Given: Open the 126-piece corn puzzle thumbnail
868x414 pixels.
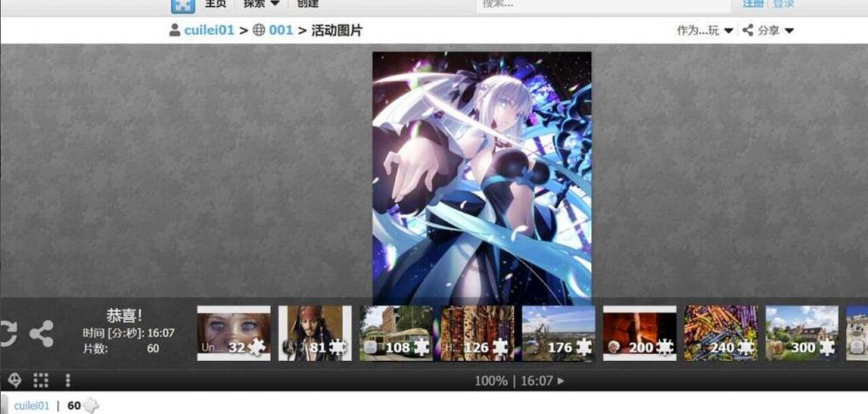Looking at the screenshot, I should 477,333.
